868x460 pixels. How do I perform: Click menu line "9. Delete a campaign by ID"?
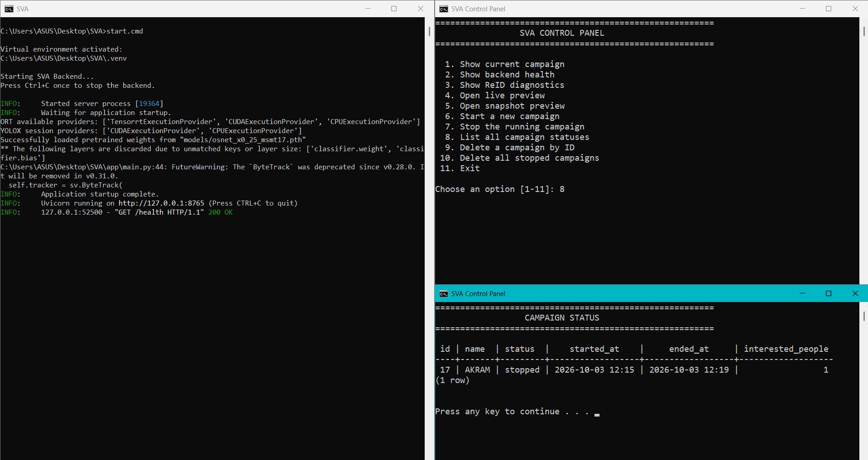[x=510, y=148]
